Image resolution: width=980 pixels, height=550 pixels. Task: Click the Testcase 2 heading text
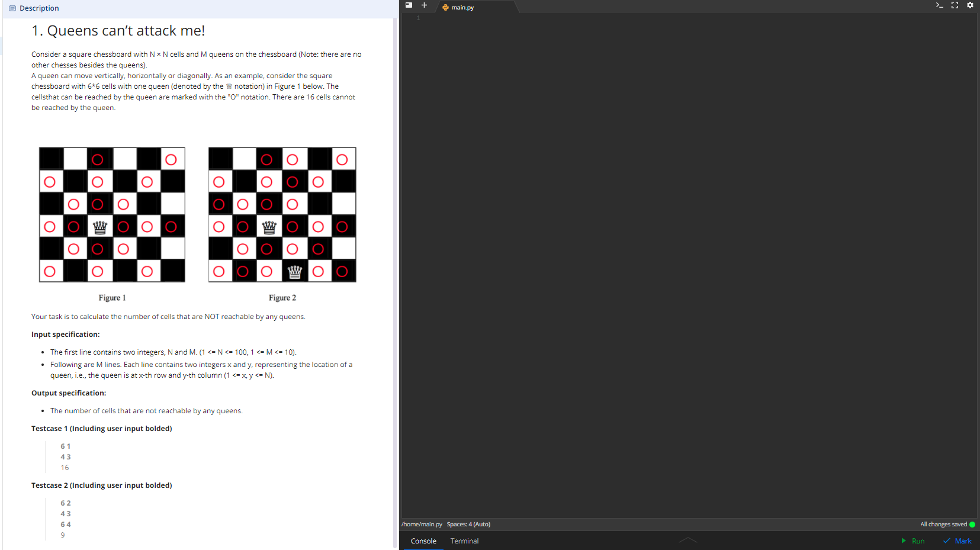(x=102, y=485)
